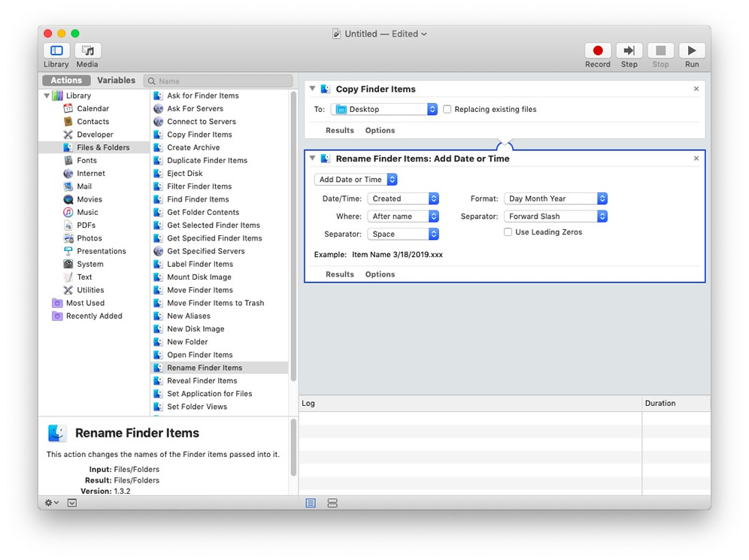The image size is (749, 560).
Task: Select Calendar in the Library list
Action: 92,108
